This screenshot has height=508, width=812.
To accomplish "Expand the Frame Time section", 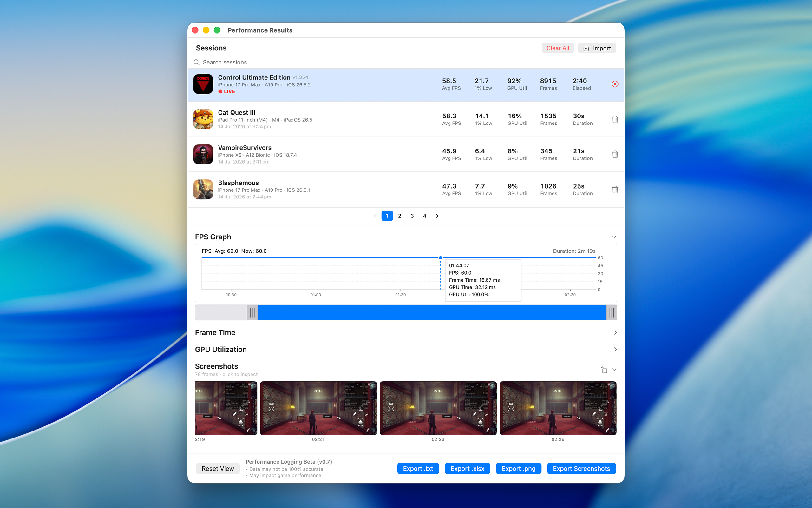I will [x=615, y=333].
